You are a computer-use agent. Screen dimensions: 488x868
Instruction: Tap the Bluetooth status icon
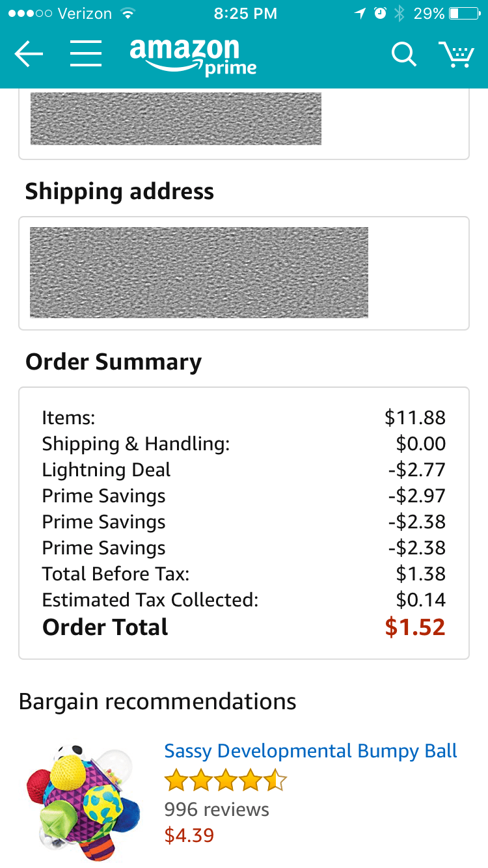tap(400, 12)
